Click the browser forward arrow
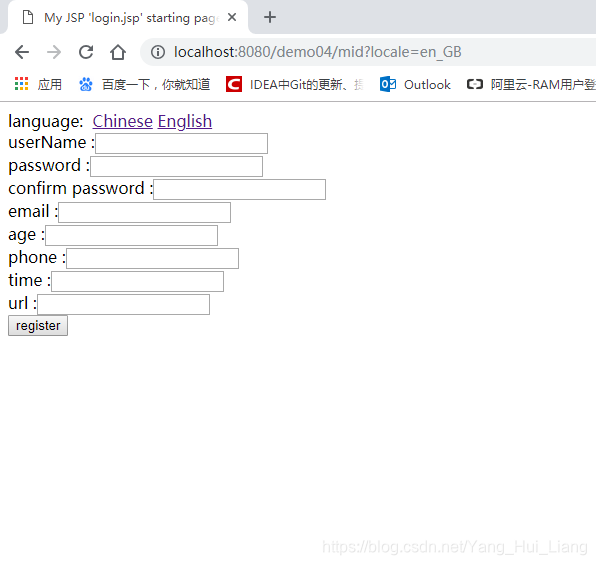This screenshot has width=596, height=565. 54,52
